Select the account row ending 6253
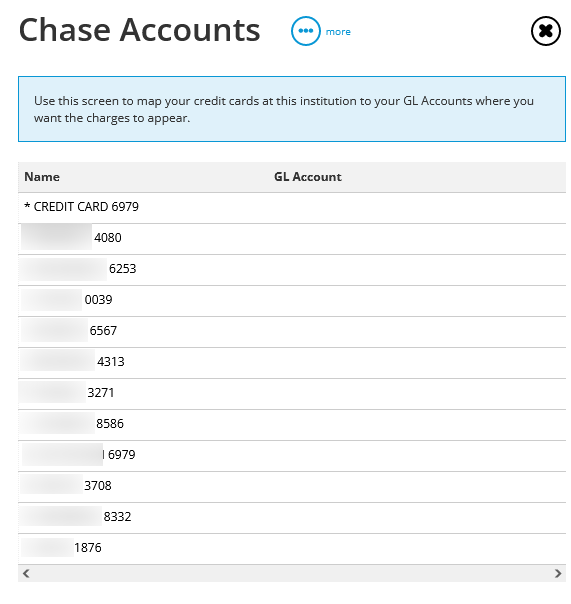This screenshot has width=571, height=604. pos(292,270)
